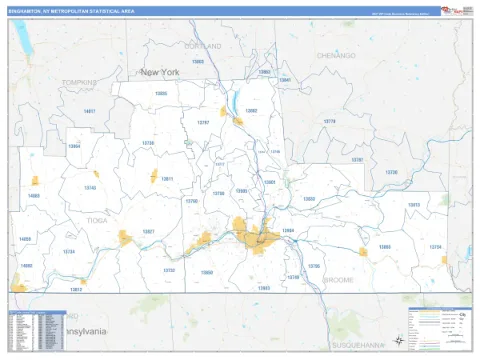The image size is (480, 360).
Task: Select ZIP code 13736 area
Action: [148, 143]
